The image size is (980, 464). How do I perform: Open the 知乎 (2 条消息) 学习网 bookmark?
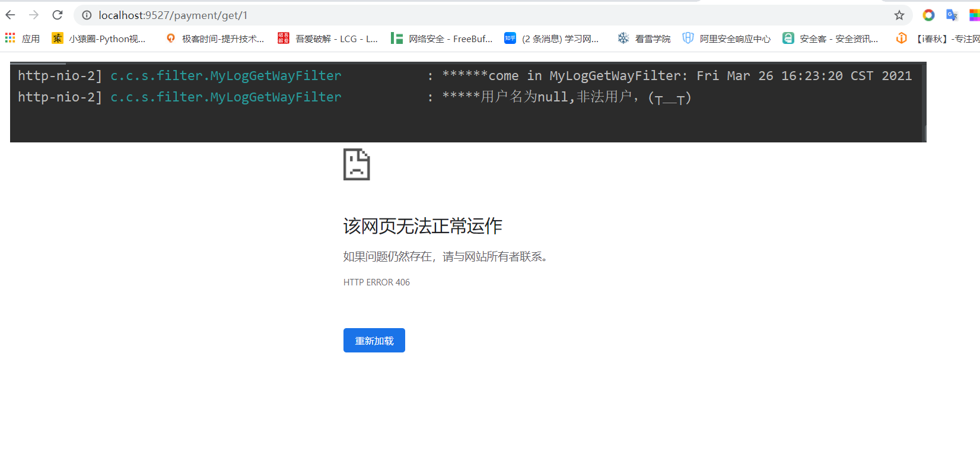(x=552, y=39)
